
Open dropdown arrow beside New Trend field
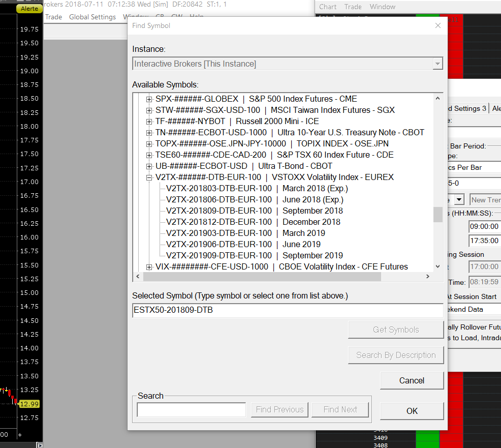[x=459, y=199]
